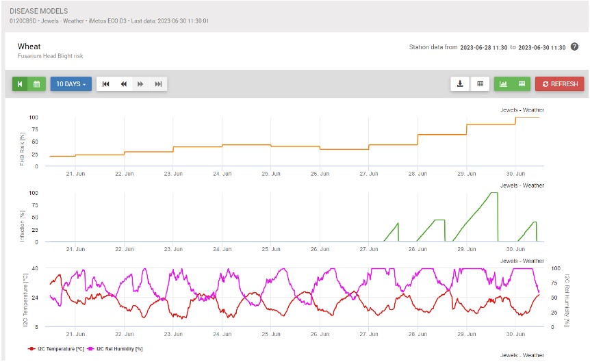
Task: Click the white table view icon
Action: click(x=480, y=84)
